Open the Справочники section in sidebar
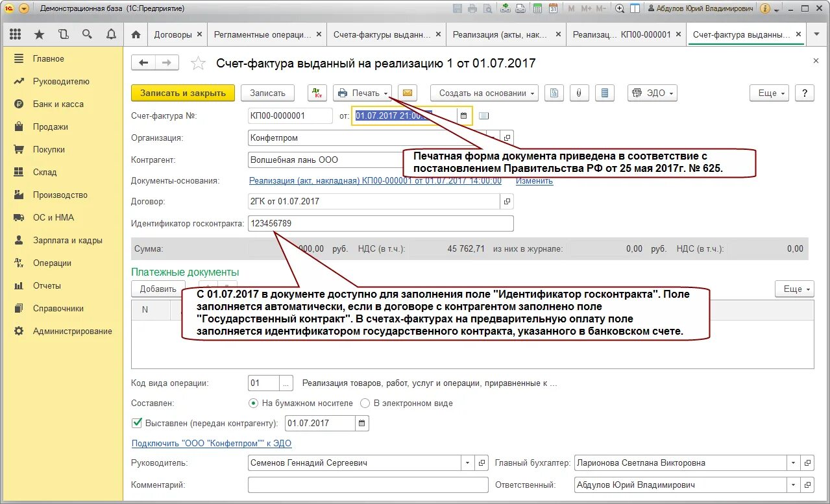 tap(58, 308)
